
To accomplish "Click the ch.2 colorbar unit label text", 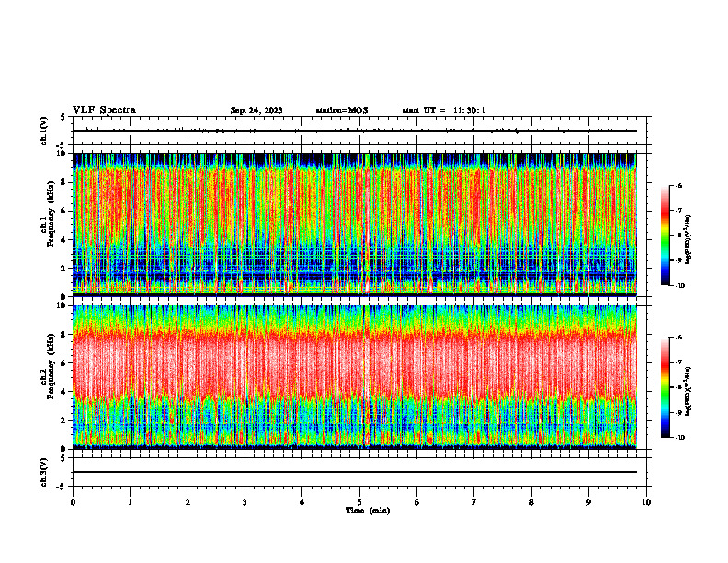I will (688, 389).
